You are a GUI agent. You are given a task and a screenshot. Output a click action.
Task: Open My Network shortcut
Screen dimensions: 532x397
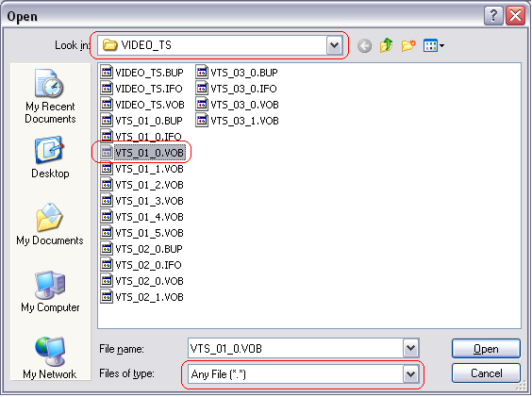point(50,358)
